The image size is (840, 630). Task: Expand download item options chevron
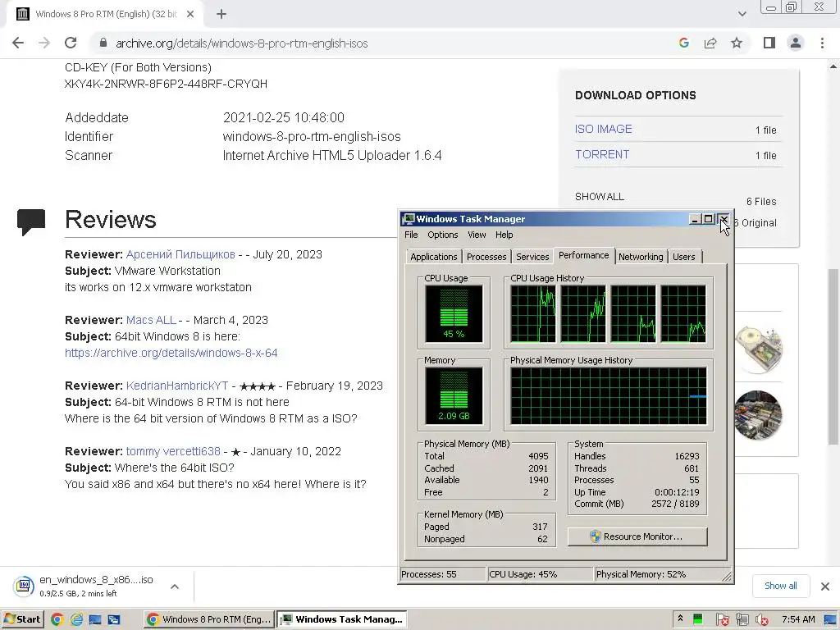[175, 587]
